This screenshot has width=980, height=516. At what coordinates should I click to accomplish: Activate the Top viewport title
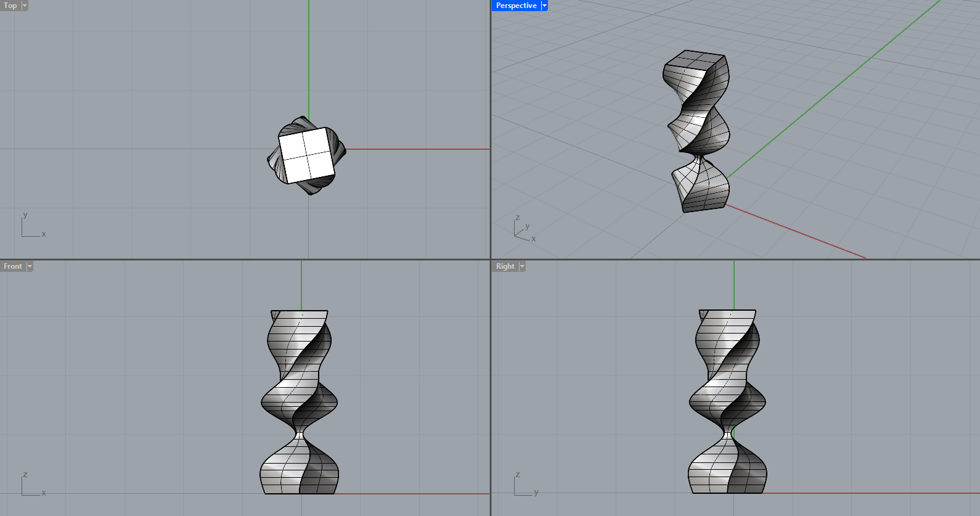coord(10,6)
